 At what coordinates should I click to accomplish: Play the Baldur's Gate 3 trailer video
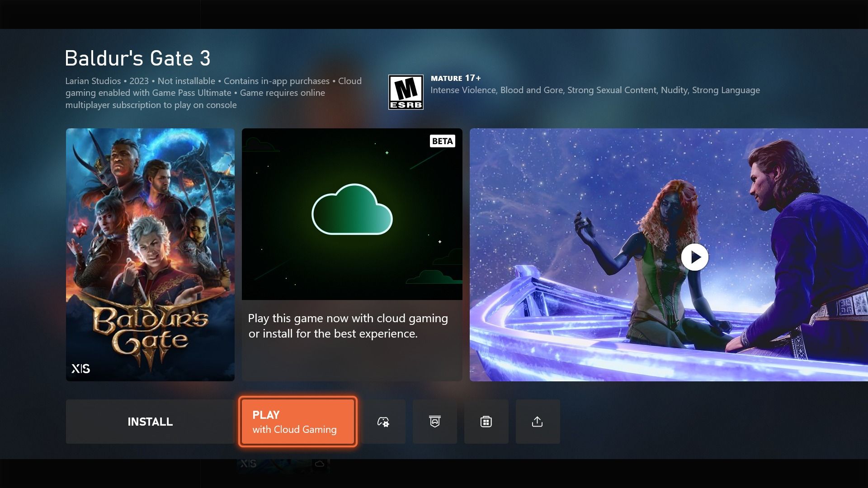point(693,257)
